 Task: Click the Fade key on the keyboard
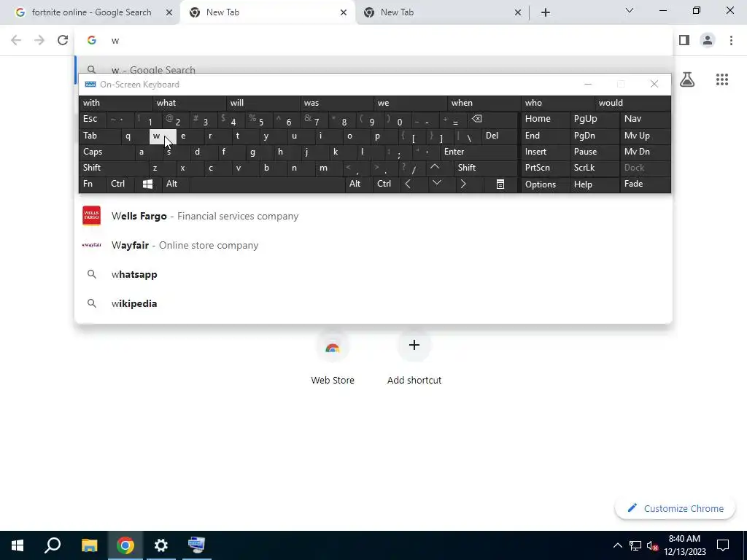(x=645, y=184)
